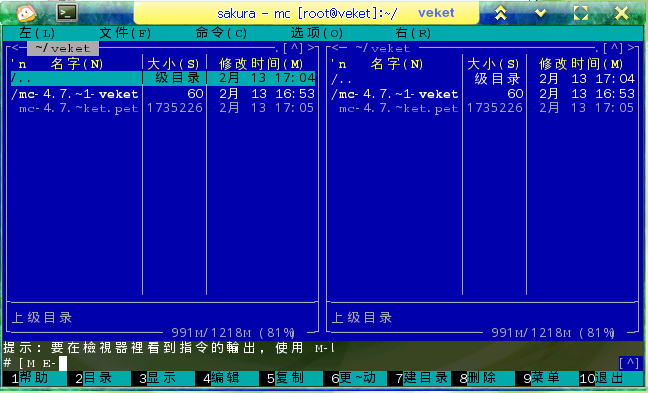Open the 左(L) left panel menu

coord(37,33)
